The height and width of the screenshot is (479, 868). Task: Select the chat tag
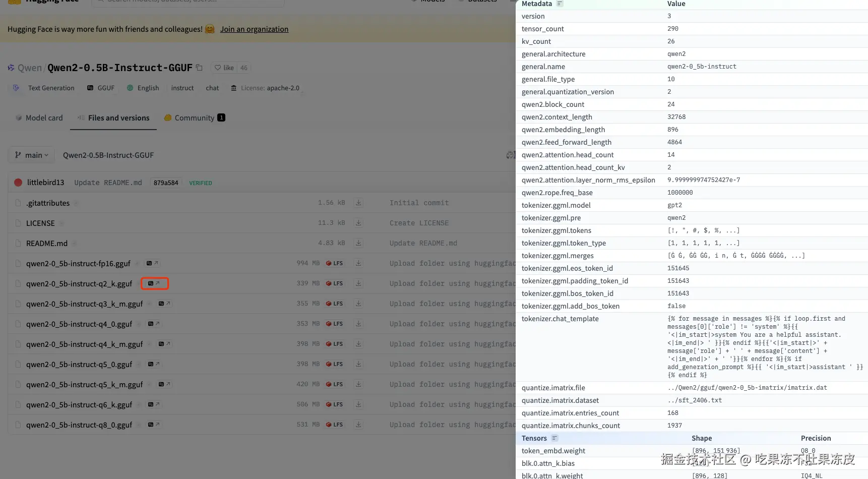pyautogui.click(x=212, y=88)
